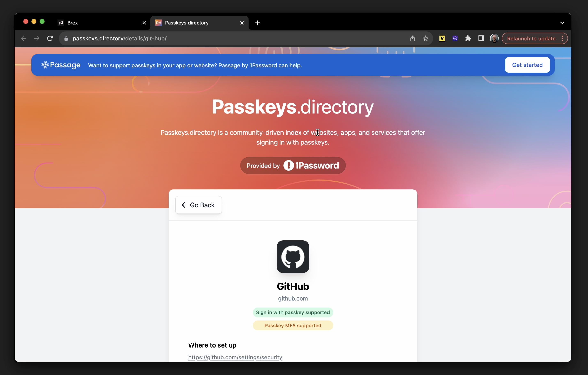Image resolution: width=588 pixels, height=375 pixels.
Task: Close the Passkeys.directory tab
Action: [242, 23]
